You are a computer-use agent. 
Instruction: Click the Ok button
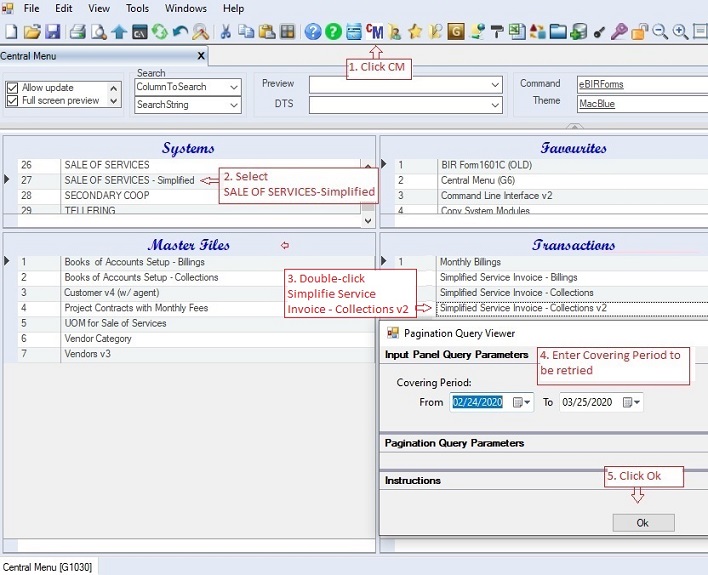(642, 523)
